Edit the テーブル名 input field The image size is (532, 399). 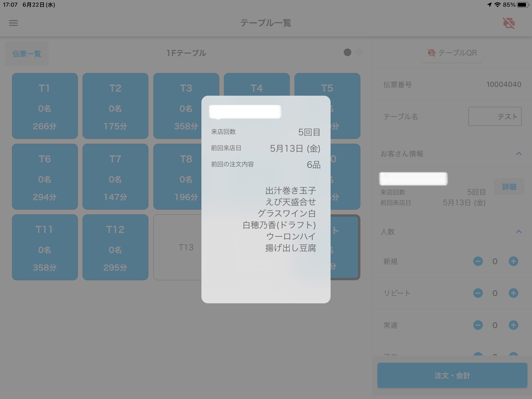coord(495,117)
